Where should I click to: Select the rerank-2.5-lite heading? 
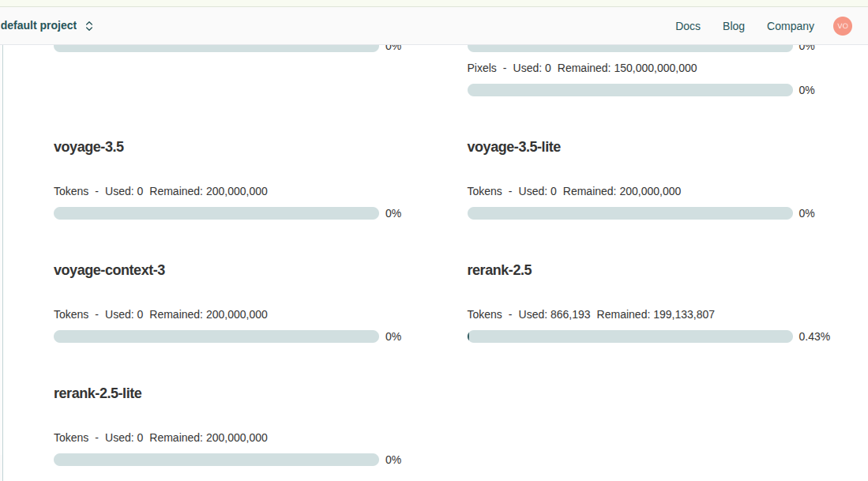pyautogui.click(x=98, y=393)
